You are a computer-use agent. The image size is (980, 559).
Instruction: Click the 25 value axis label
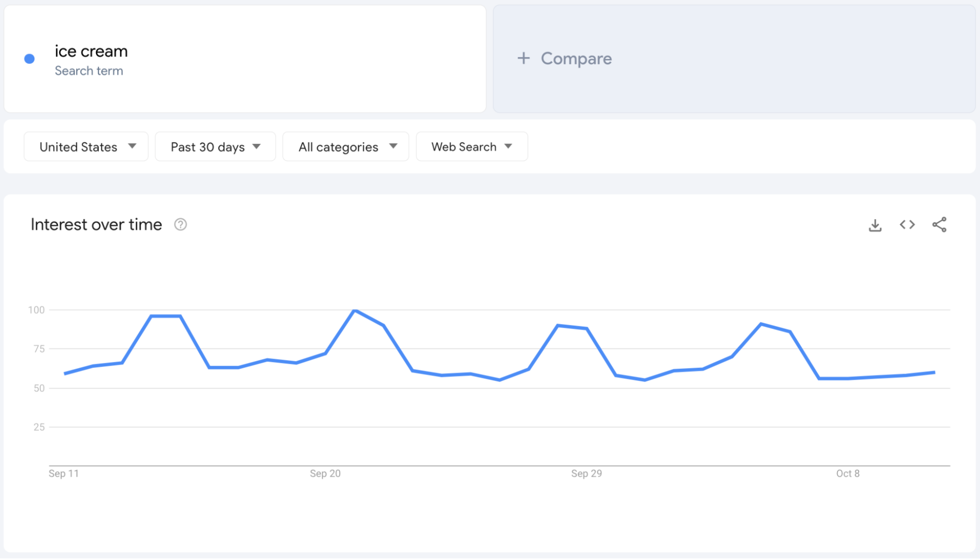point(39,427)
